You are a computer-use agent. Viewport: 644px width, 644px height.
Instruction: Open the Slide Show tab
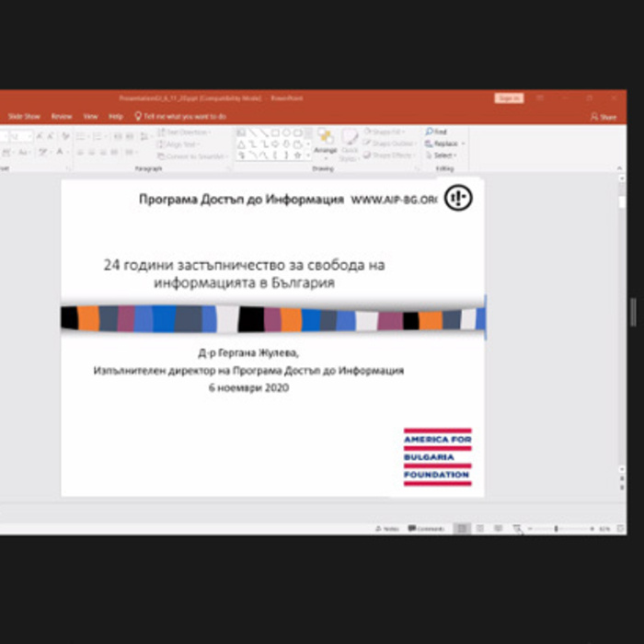pyautogui.click(x=24, y=117)
